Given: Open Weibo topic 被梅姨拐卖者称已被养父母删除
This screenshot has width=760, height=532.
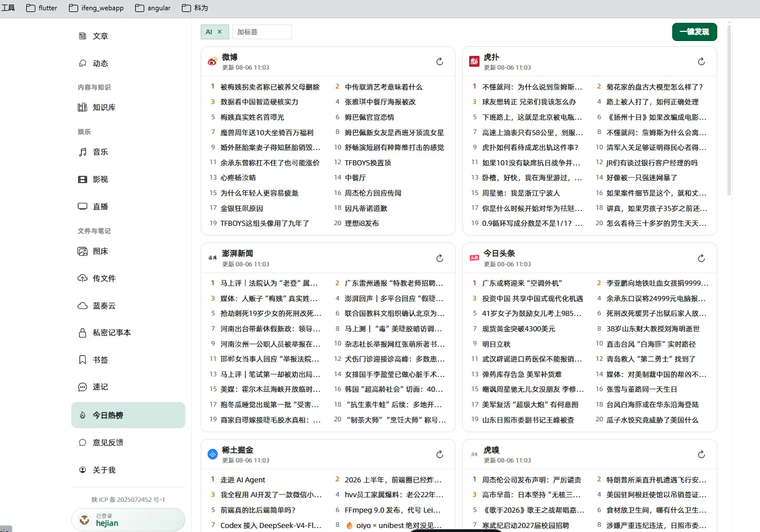Looking at the screenshot, I should pos(270,87).
